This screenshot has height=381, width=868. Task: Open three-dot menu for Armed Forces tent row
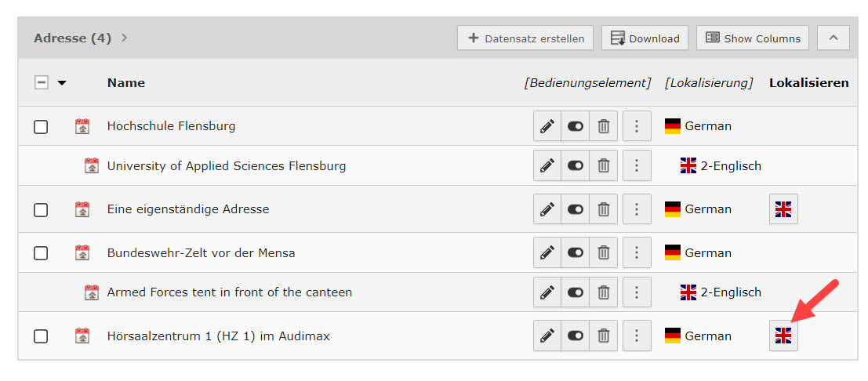637,292
